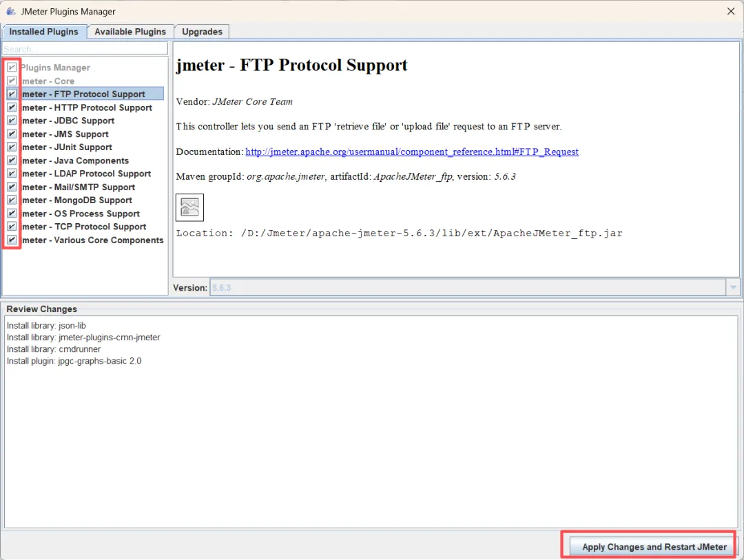The height and width of the screenshot is (560, 744).
Task: Select jmeter - JMS Support entry
Action: 65,134
